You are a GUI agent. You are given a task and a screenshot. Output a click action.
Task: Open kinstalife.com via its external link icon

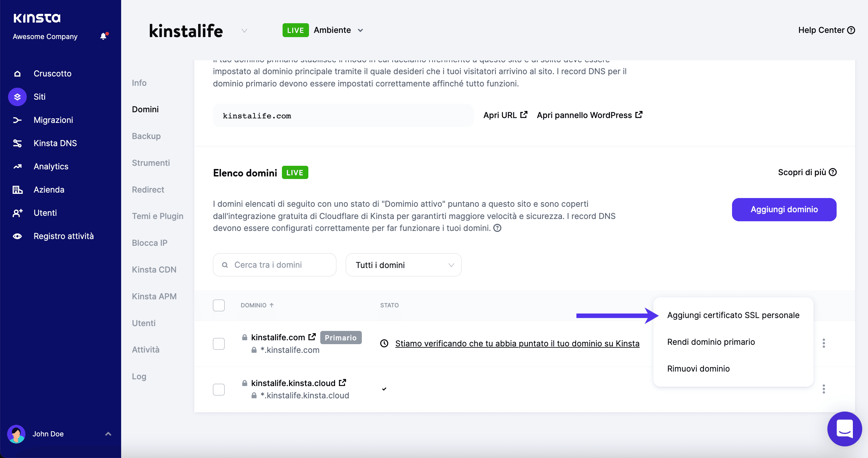[312, 336]
